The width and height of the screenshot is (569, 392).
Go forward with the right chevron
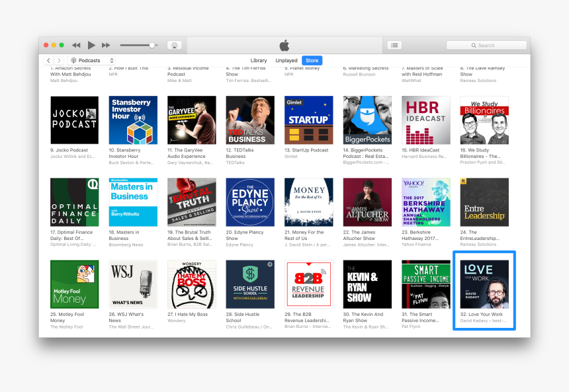click(59, 61)
